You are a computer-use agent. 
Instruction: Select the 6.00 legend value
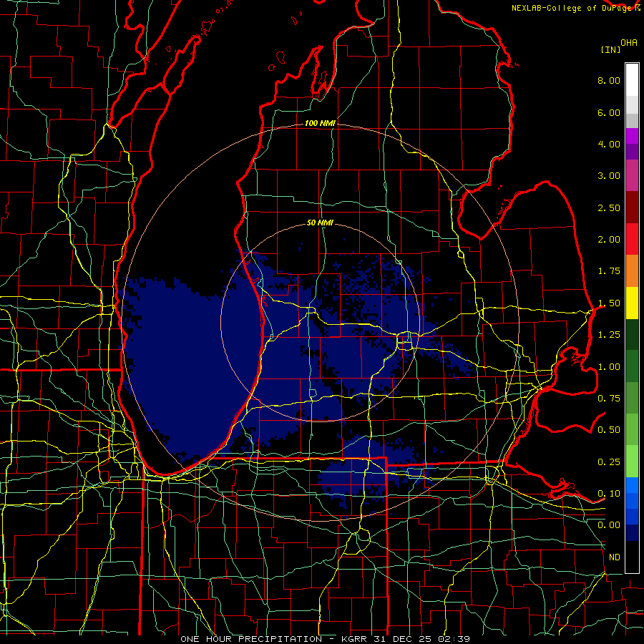pos(609,112)
